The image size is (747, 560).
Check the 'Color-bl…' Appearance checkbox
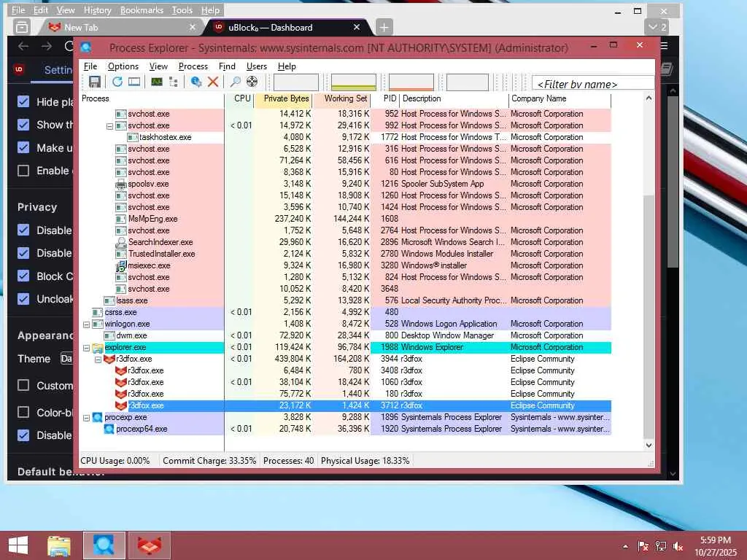click(23, 413)
